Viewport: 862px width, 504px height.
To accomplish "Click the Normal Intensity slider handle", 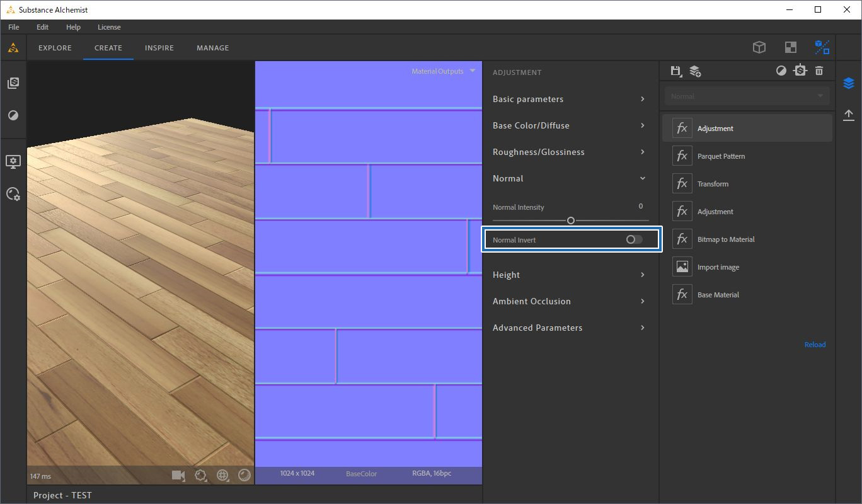I will 571,220.
